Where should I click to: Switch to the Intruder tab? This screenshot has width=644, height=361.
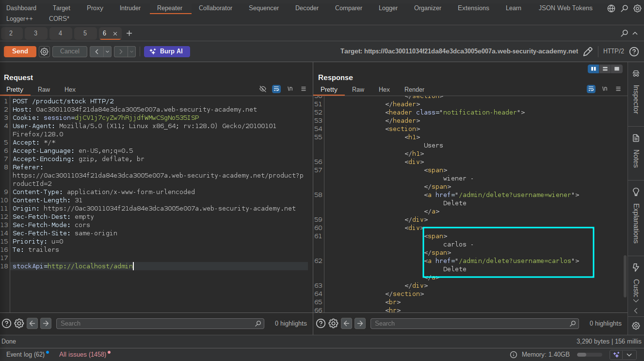click(130, 8)
